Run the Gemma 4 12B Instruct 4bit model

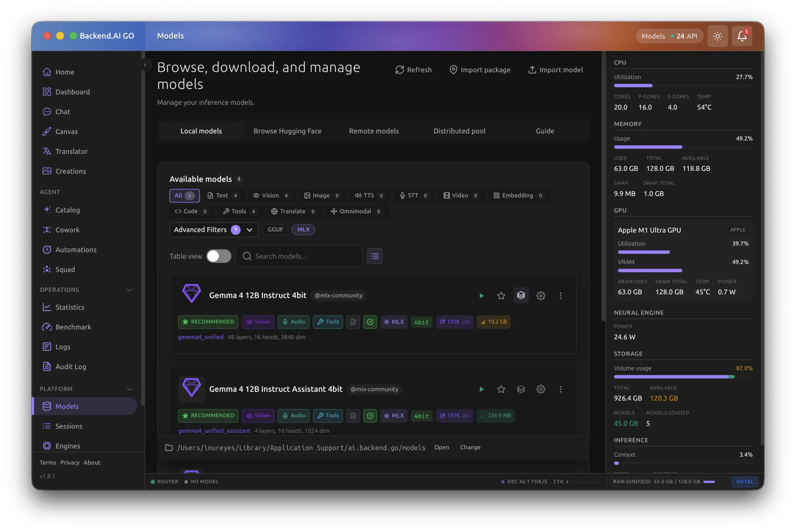481,296
